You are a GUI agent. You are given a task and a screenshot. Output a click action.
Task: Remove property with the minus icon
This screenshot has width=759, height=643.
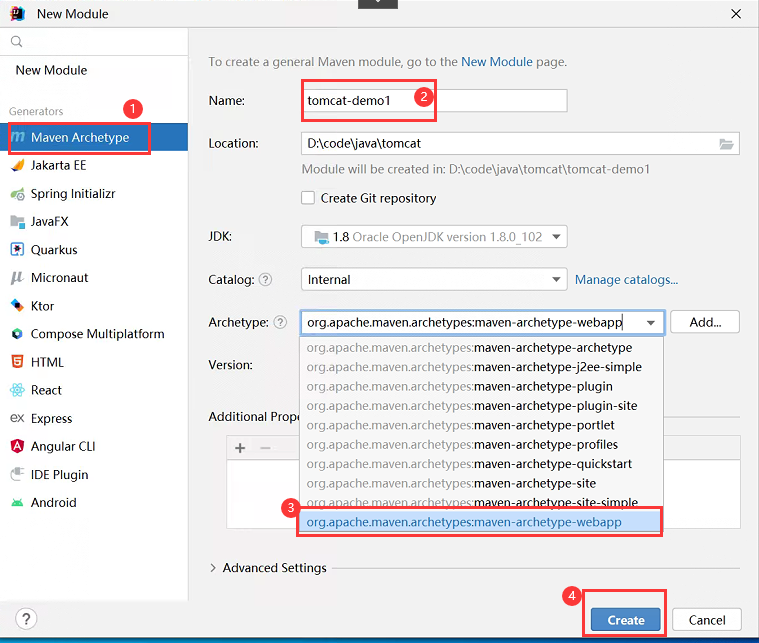tap(265, 448)
